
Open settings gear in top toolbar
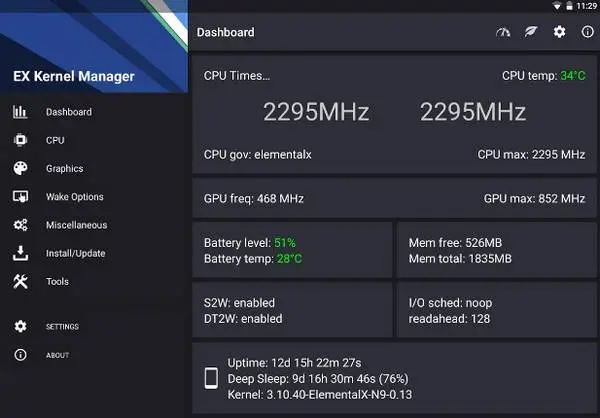pyautogui.click(x=559, y=32)
